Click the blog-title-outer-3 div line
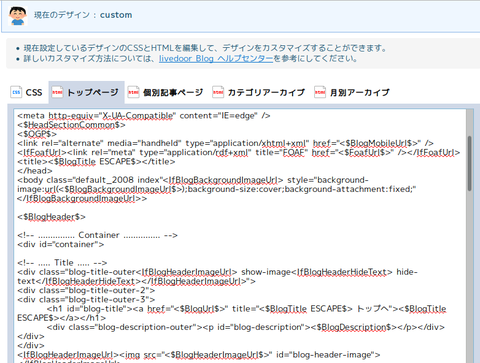Viewport: 480px width, 363px height. [86, 300]
